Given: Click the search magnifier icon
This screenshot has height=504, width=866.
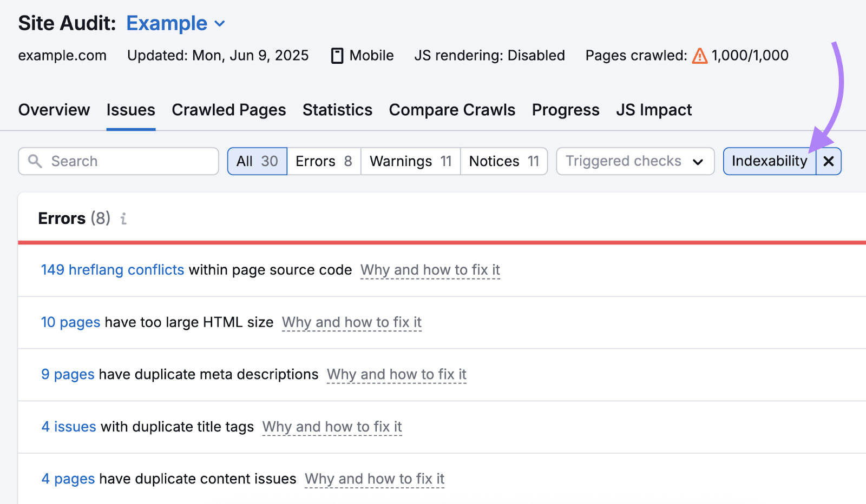Looking at the screenshot, I should click(36, 161).
